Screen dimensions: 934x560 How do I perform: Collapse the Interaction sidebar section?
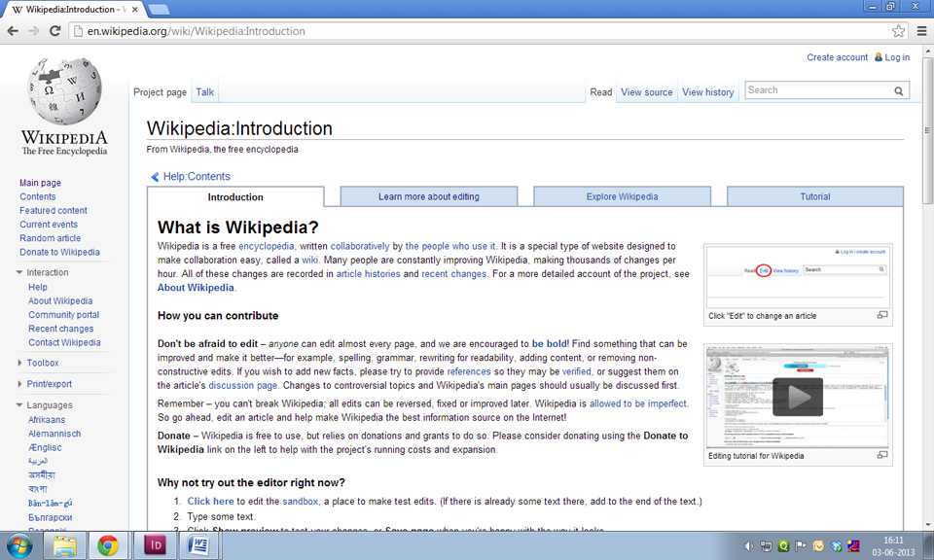20,273
